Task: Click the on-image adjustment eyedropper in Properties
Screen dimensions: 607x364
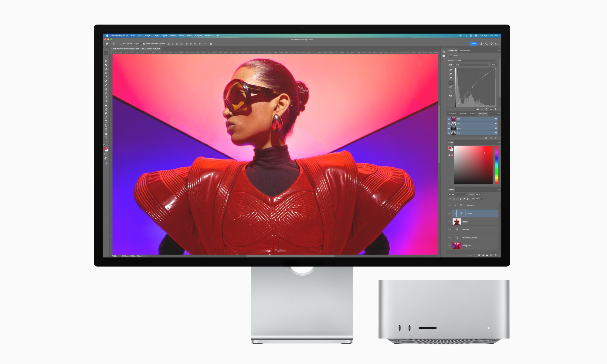Action: (x=450, y=65)
